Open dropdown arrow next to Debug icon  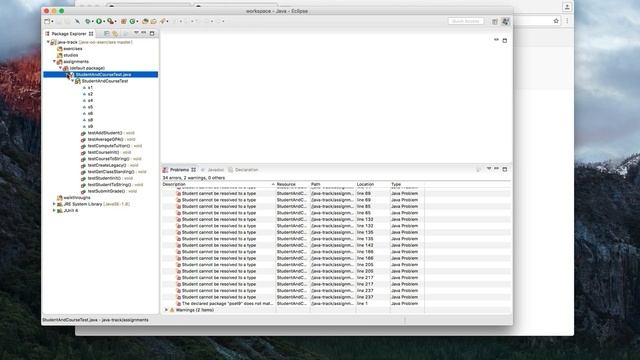click(x=93, y=22)
